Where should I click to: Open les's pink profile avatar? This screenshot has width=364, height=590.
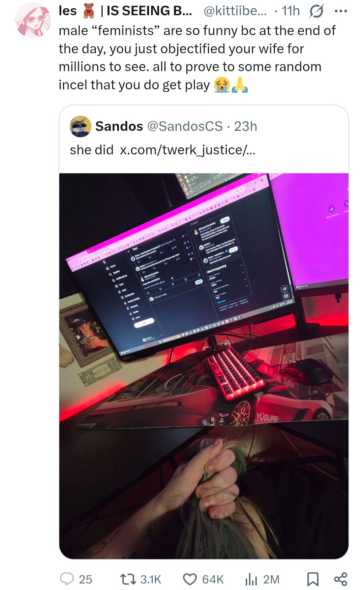click(x=33, y=20)
